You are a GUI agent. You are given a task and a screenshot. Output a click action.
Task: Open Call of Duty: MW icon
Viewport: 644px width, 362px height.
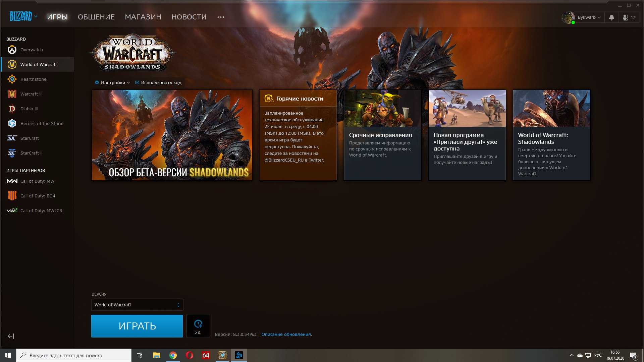(x=12, y=181)
